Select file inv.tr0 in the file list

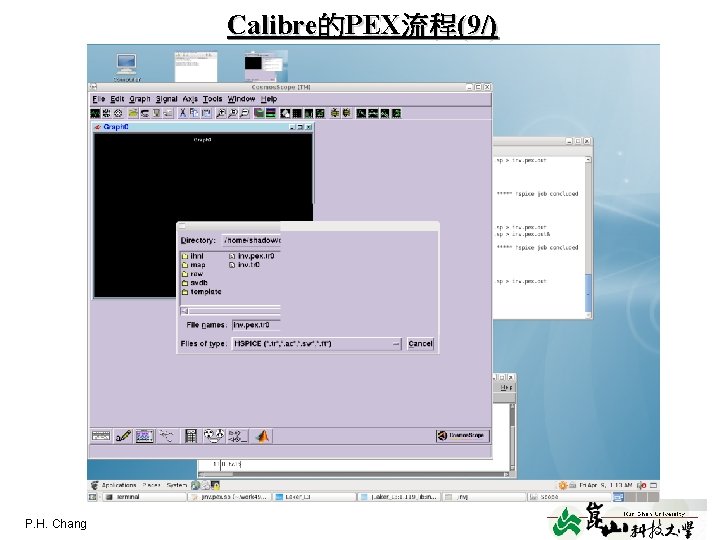(244, 265)
